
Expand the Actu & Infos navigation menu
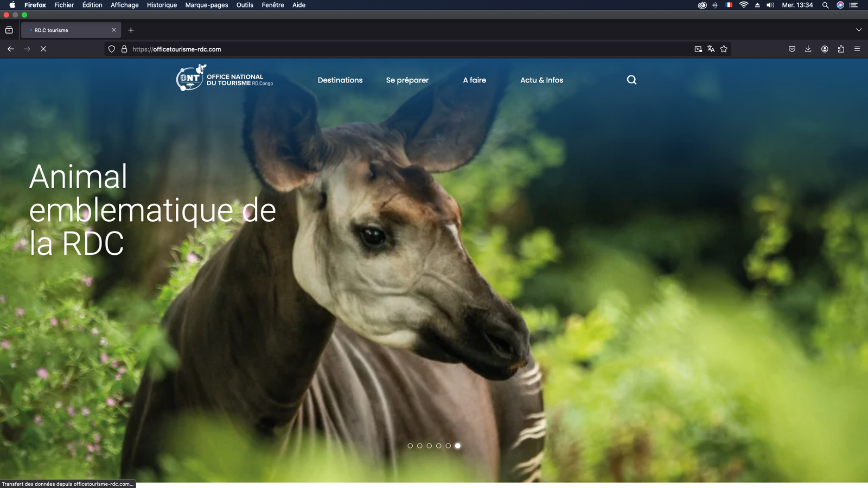coord(542,80)
